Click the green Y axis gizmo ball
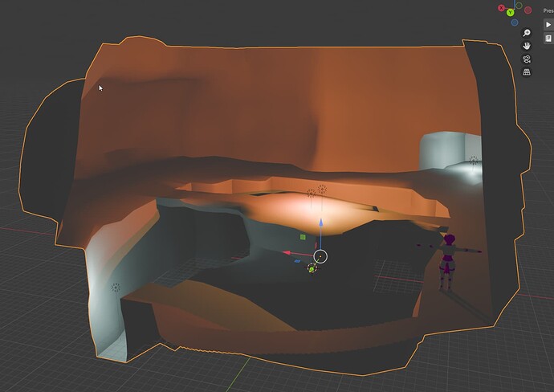The width and height of the screenshot is (554, 392). coord(510,13)
